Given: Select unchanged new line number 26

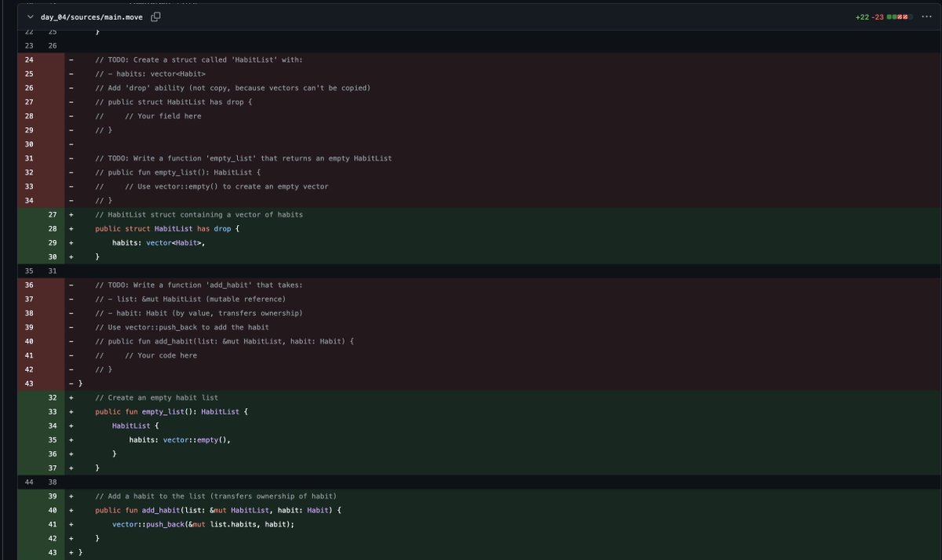Looking at the screenshot, I should 53,45.
